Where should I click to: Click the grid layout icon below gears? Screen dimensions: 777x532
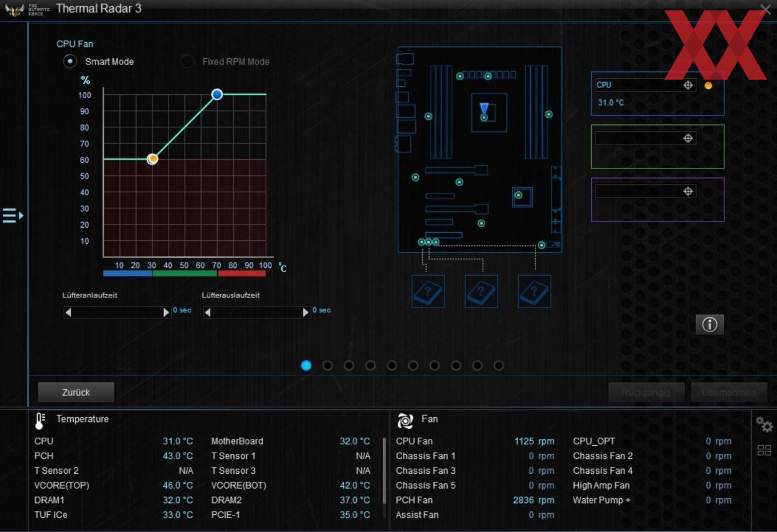coord(764,450)
